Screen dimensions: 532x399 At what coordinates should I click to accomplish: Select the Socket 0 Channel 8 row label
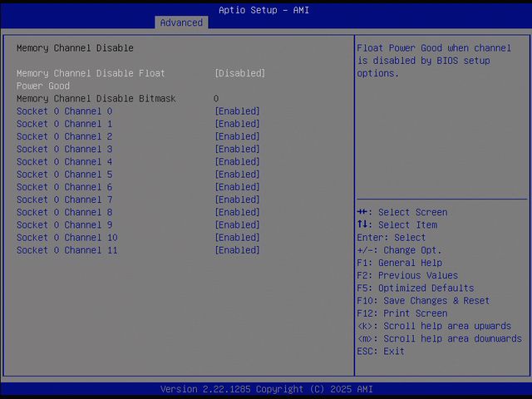pos(65,213)
